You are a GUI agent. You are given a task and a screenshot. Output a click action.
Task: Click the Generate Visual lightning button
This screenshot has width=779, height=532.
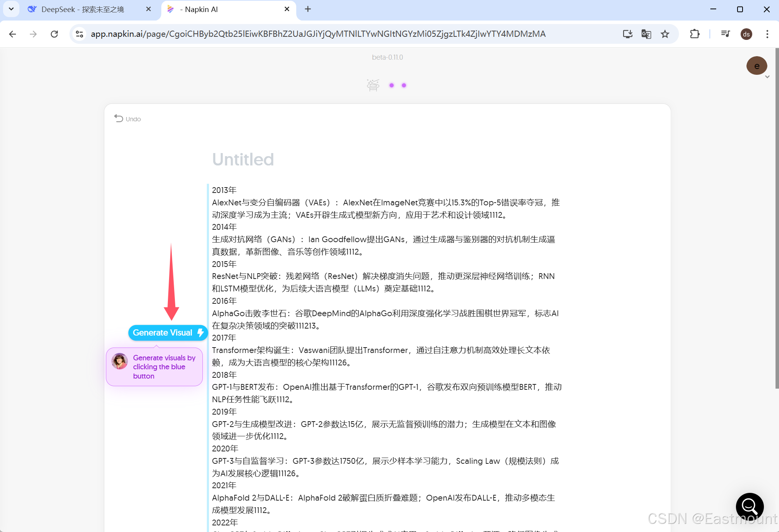point(168,333)
